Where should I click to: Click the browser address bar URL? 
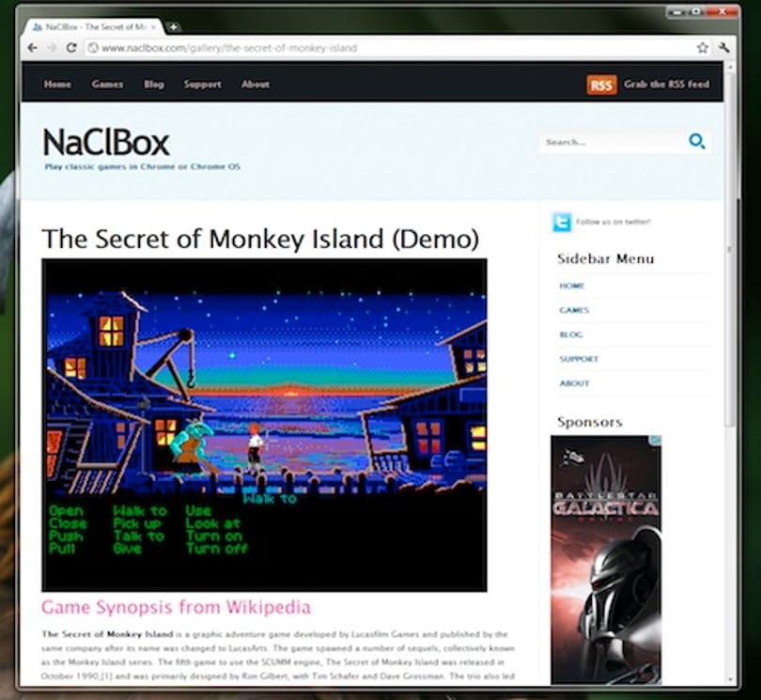[x=229, y=48]
